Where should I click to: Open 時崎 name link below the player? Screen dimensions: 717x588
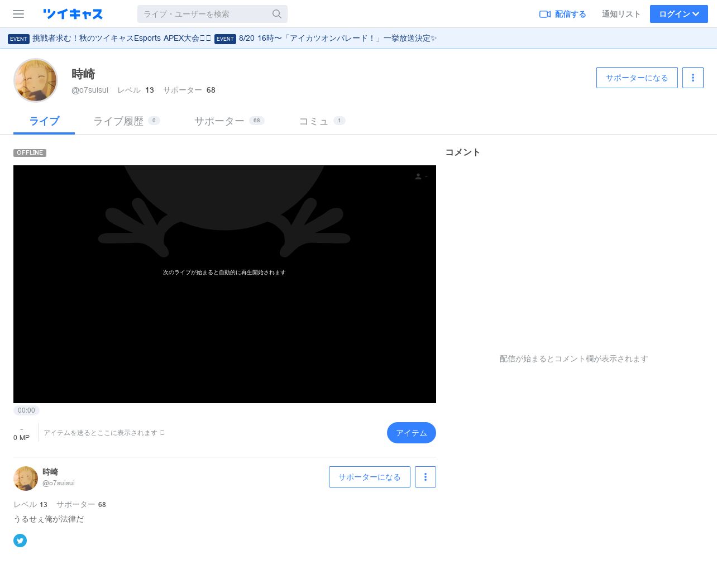click(50, 472)
